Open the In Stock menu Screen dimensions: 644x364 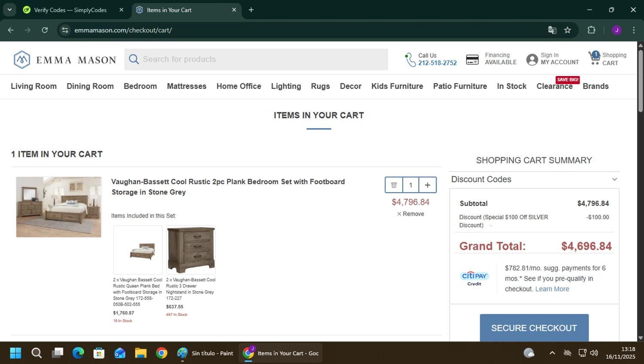pyautogui.click(x=512, y=86)
